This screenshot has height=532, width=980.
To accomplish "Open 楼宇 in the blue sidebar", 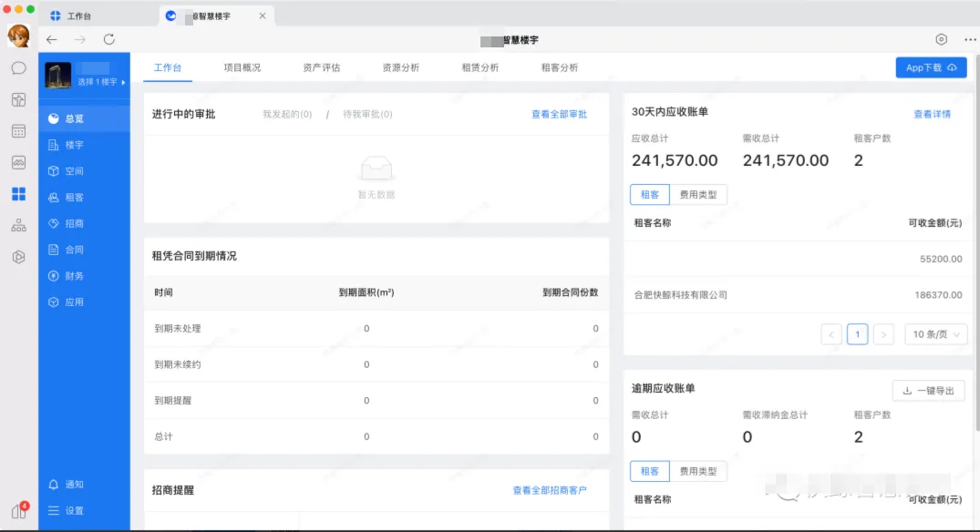I will [85, 144].
